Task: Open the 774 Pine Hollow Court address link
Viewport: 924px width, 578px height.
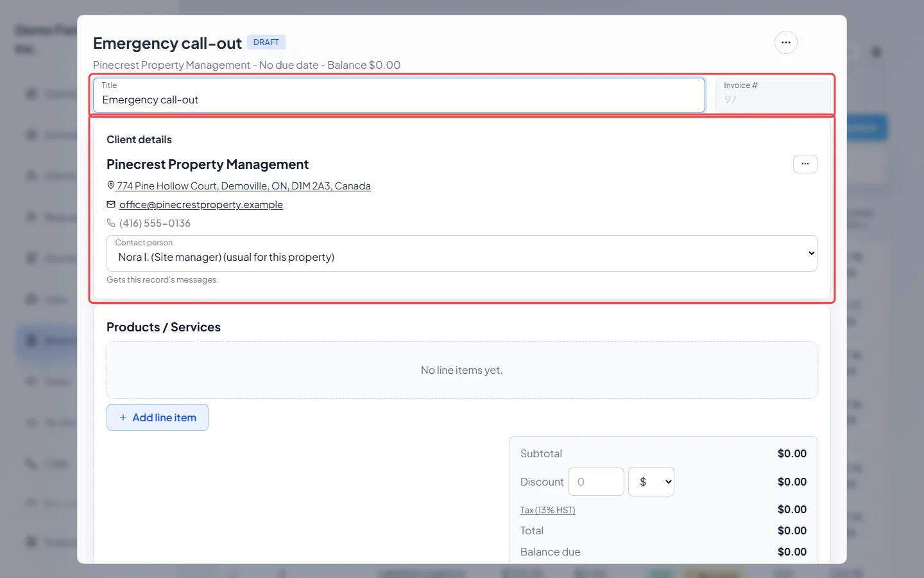Action: [x=244, y=186]
